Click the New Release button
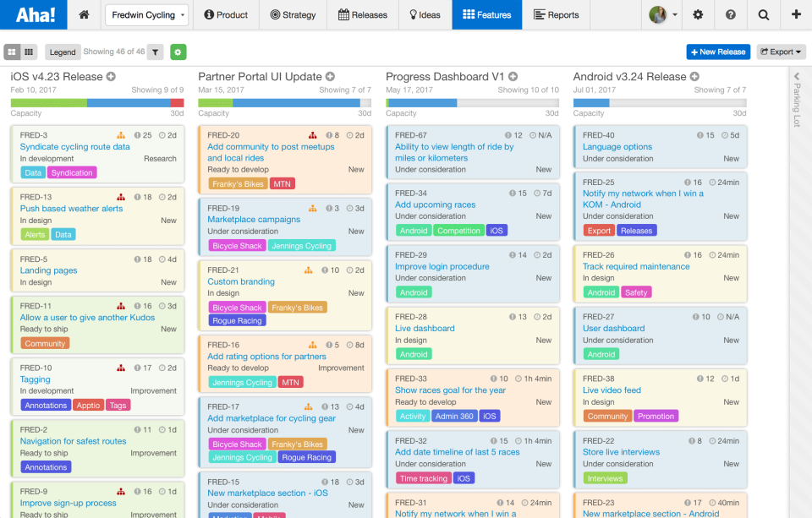 click(x=718, y=52)
